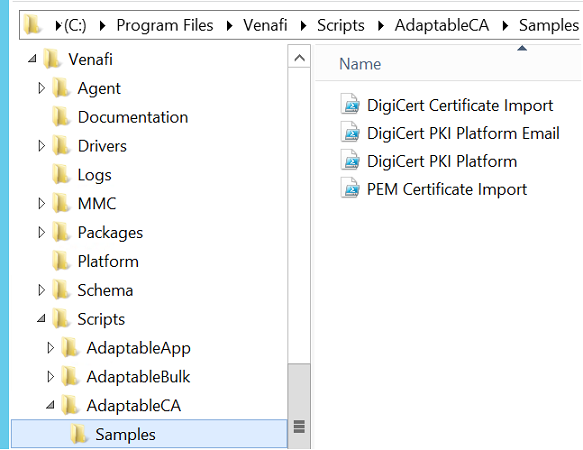Collapse the Scripts folder node
This screenshot has height=450, width=583.
click(41, 319)
